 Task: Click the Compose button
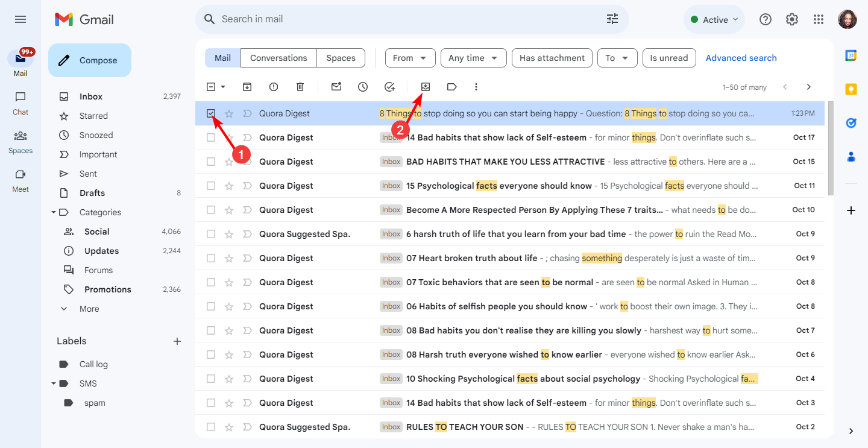(89, 60)
